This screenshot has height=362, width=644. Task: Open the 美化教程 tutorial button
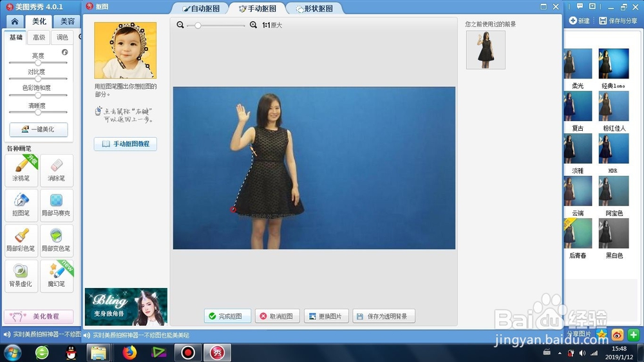click(x=39, y=316)
